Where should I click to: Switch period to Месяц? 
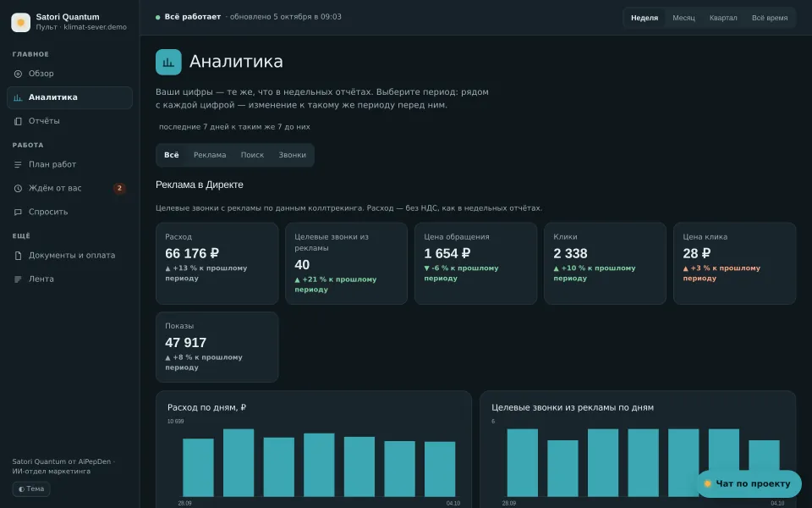pos(683,18)
